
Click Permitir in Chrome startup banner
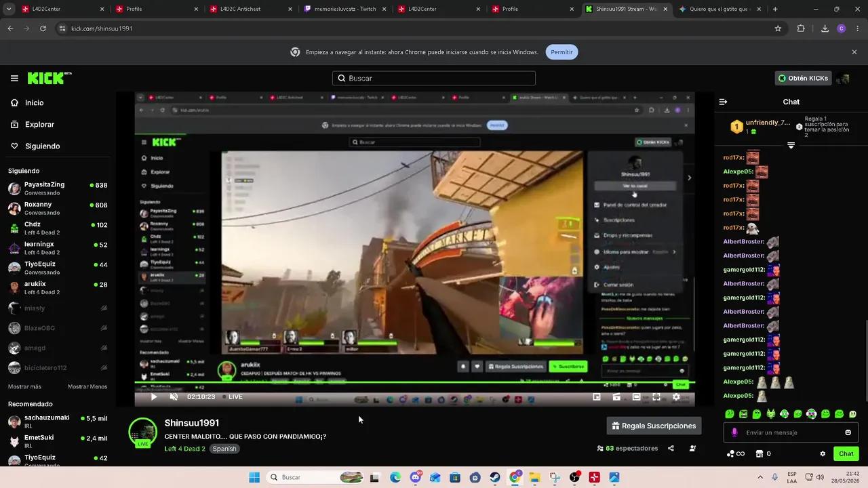pos(561,52)
